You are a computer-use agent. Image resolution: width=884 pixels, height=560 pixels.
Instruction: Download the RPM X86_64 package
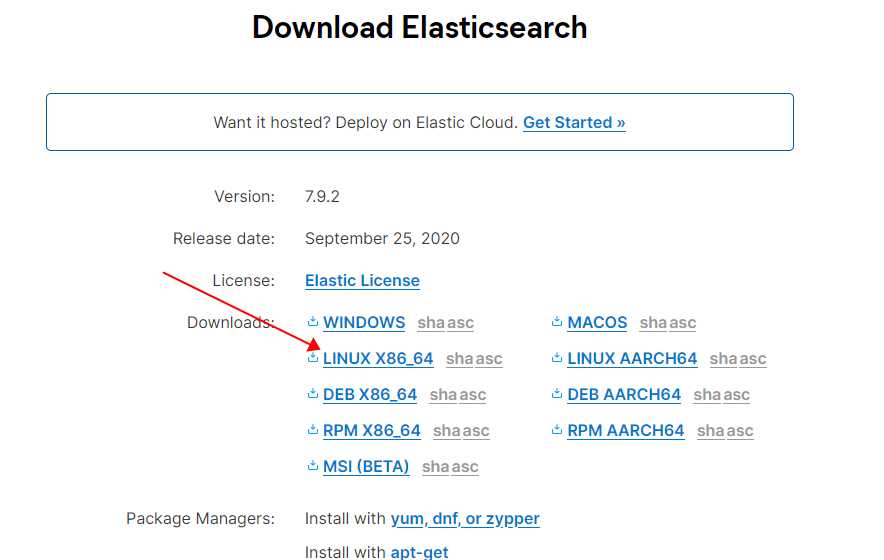372,431
